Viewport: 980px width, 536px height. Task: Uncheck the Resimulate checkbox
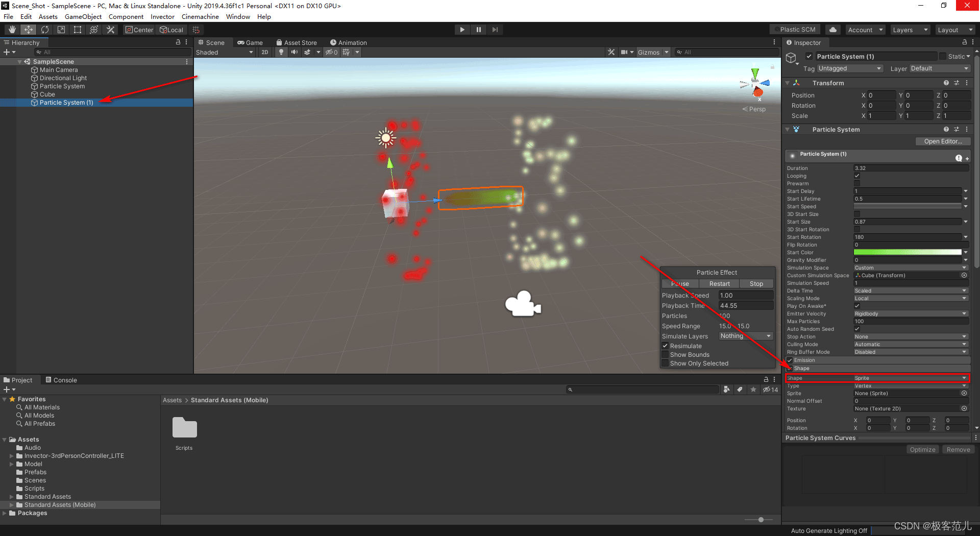[x=665, y=346]
